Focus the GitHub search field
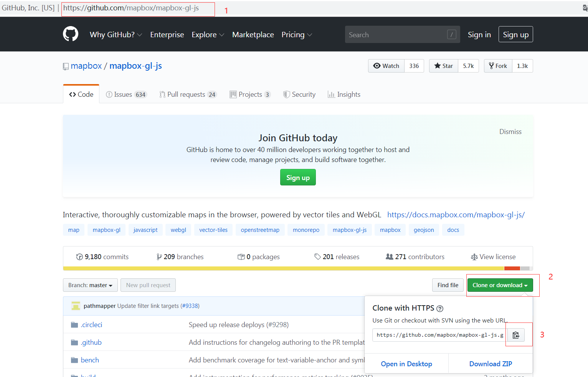588x377 pixels. (x=402, y=35)
